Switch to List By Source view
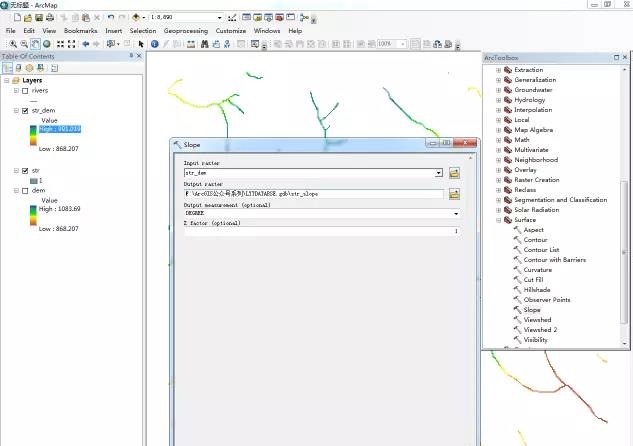This screenshot has width=633, height=446. tap(19, 68)
